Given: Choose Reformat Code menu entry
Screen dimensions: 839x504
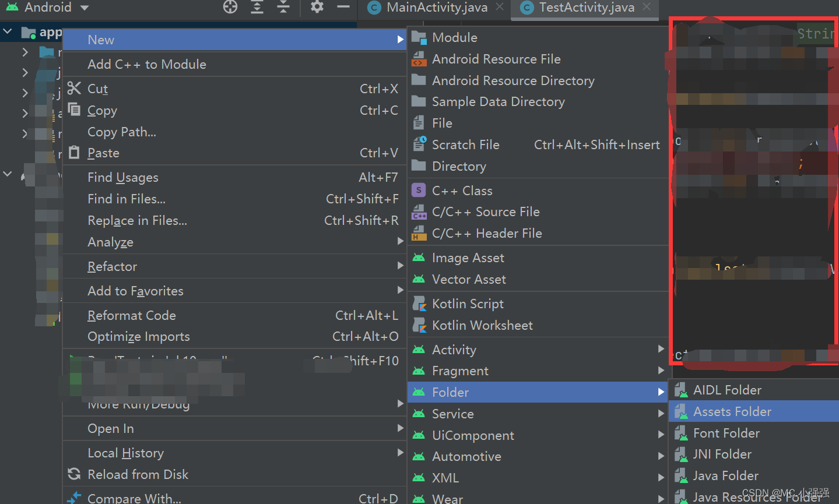Looking at the screenshot, I should pos(234,315).
